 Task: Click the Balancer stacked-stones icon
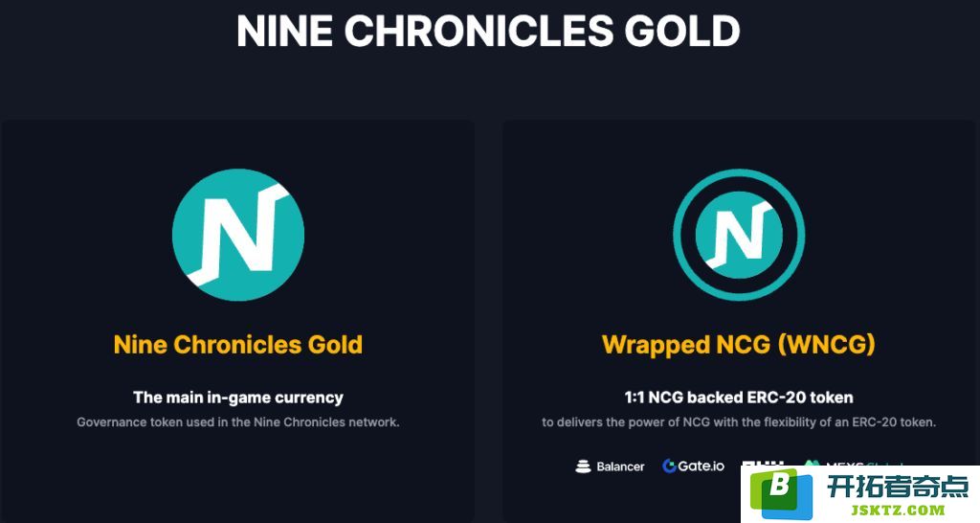point(583,466)
